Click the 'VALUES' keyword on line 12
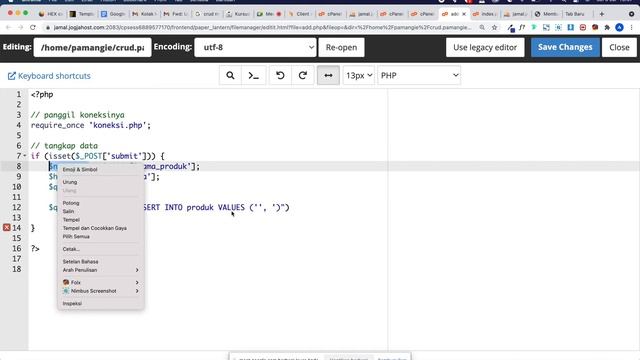 (231, 207)
